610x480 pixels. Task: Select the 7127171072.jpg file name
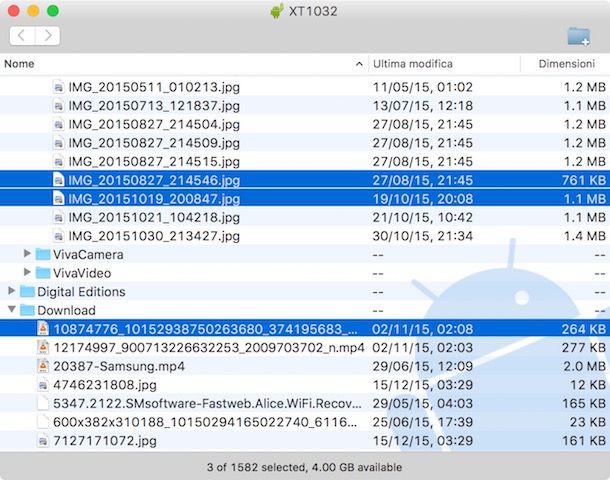click(x=105, y=441)
